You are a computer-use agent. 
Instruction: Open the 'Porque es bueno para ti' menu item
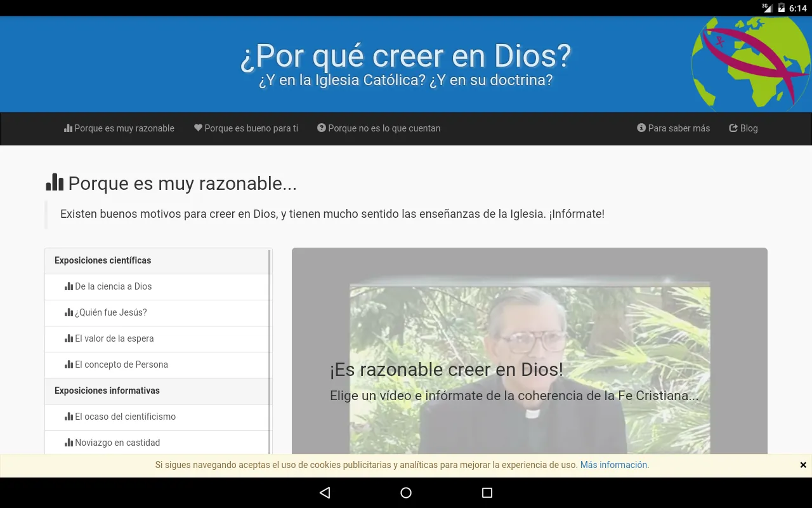246,128
